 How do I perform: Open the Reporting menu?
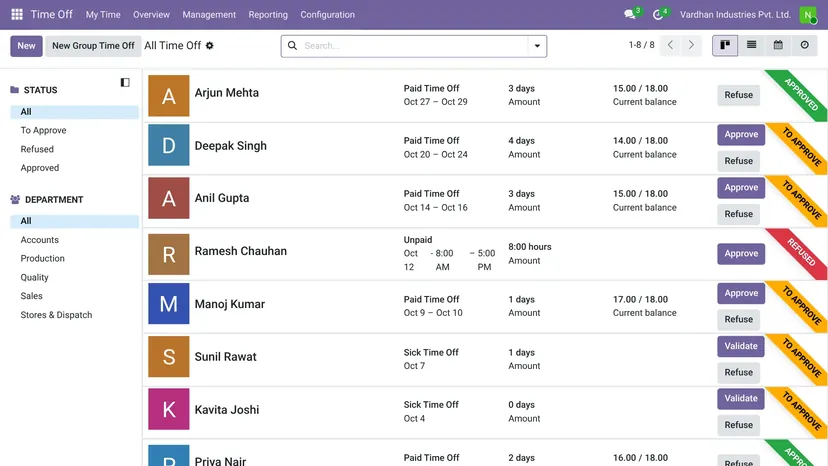[x=268, y=15]
